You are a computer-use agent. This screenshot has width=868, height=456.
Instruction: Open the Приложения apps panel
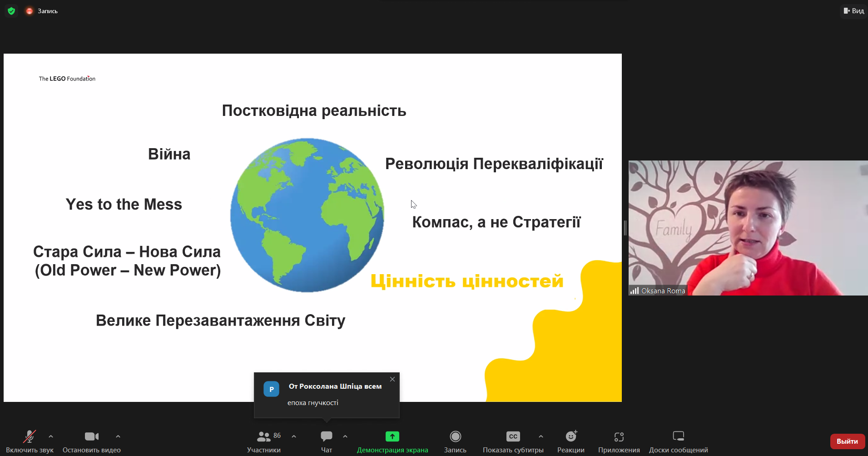pos(619,436)
